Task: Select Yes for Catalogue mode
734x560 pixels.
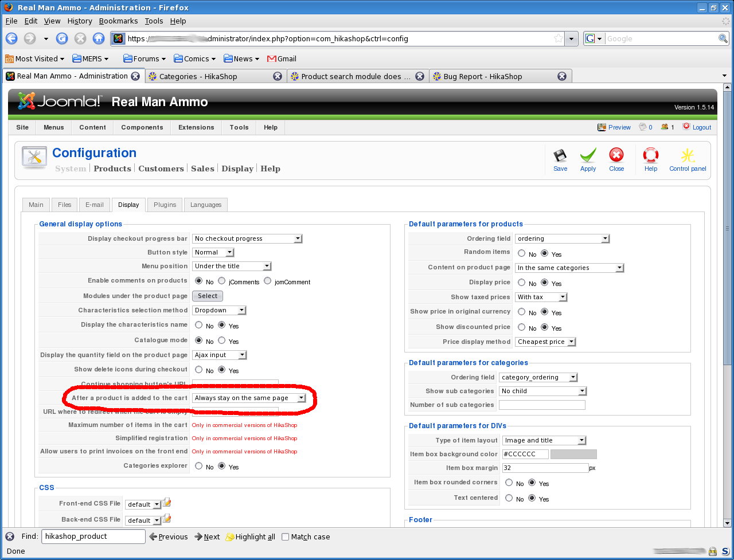Action: pyautogui.click(x=222, y=340)
